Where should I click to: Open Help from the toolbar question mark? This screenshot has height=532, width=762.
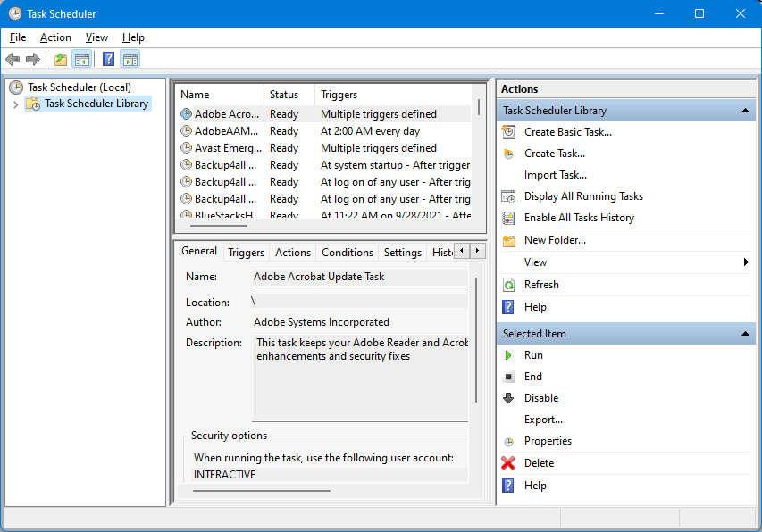[107, 59]
